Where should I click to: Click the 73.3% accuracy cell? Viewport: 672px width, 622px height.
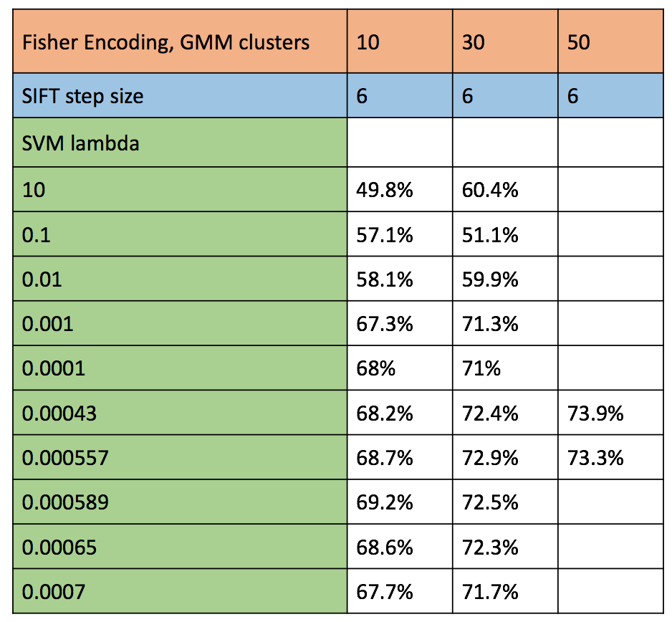click(x=598, y=457)
